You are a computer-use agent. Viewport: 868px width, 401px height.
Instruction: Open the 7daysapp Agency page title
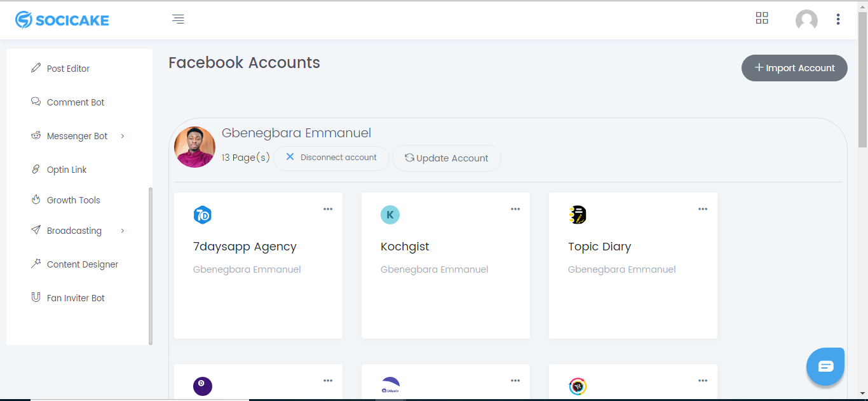point(245,247)
